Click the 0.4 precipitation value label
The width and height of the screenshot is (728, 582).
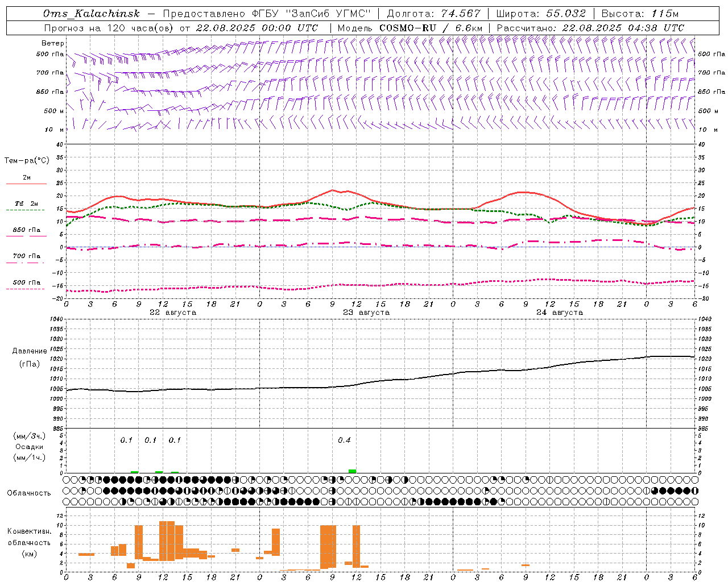[x=344, y=440]
